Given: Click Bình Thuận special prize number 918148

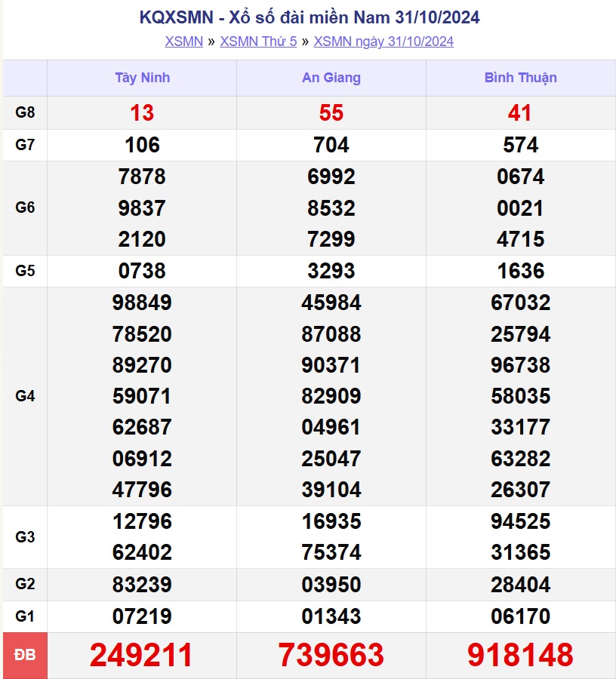Looking at the screenshot, I should click(520, 655).
